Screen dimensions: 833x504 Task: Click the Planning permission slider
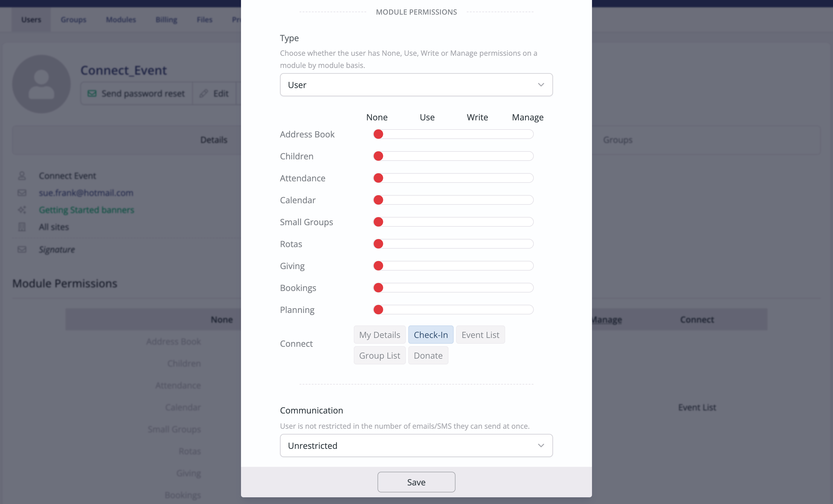coord(453,310)
